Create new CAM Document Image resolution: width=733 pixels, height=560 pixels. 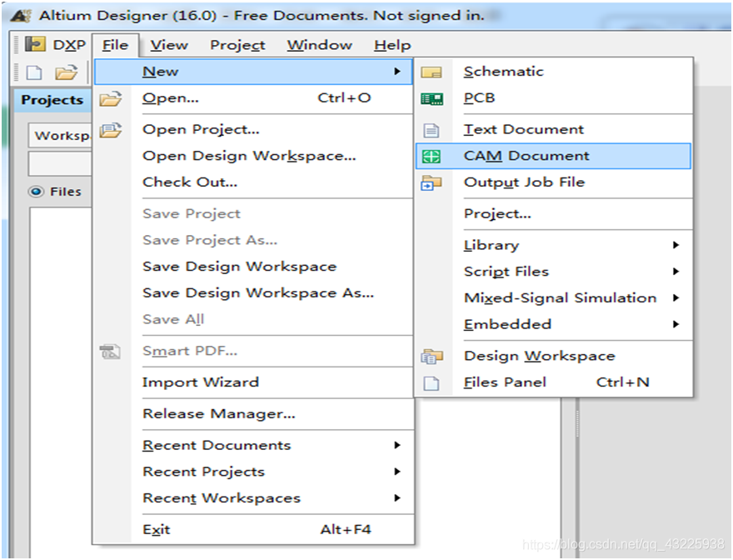point(553,156)
